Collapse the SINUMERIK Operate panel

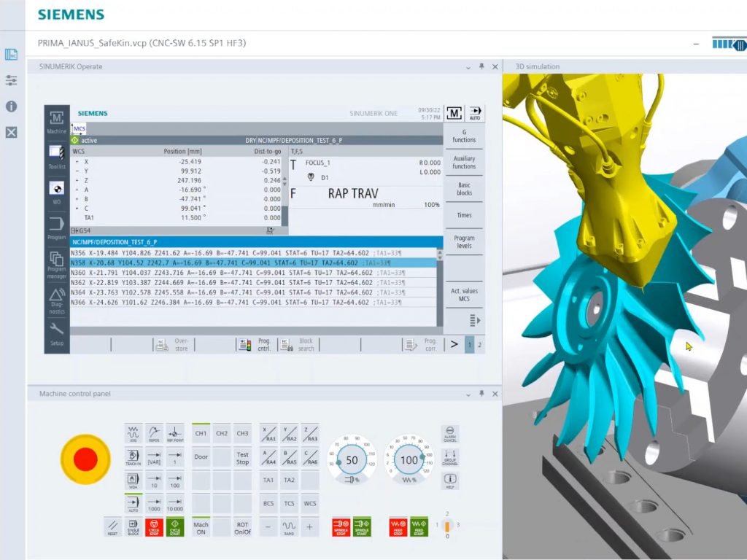(x=468, y=66)
